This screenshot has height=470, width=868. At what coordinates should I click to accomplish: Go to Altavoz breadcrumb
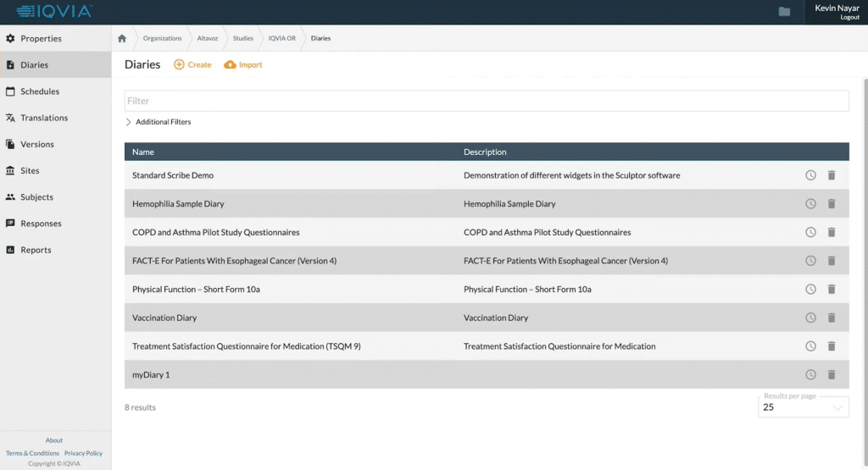point(208,38)
